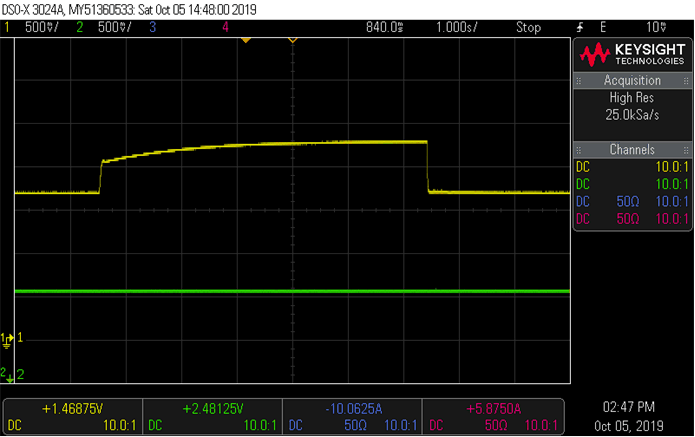Click channel 2 ground level marker
695x437 pixels.
(8, 374)
